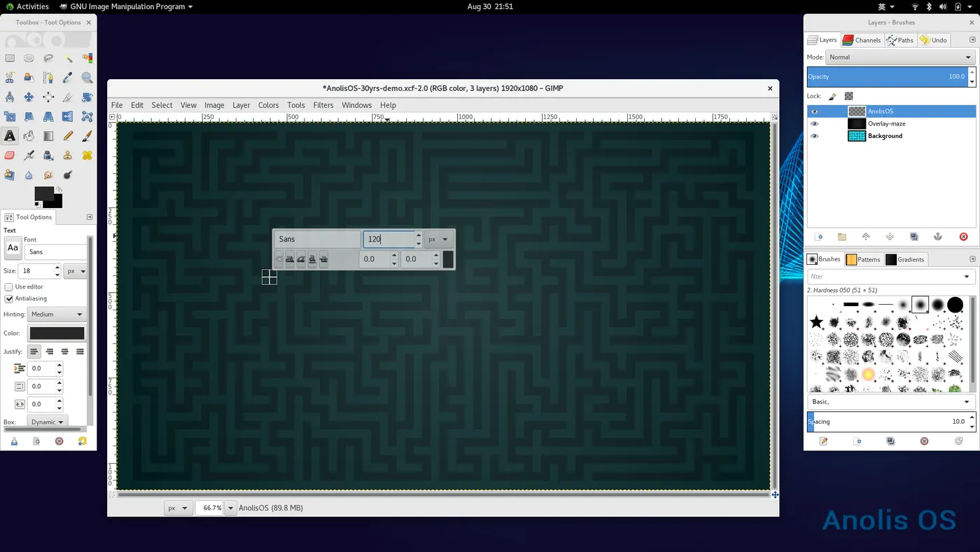
Task: Open the Box Dynamic dropdown
Action: [x=48, y=422]
